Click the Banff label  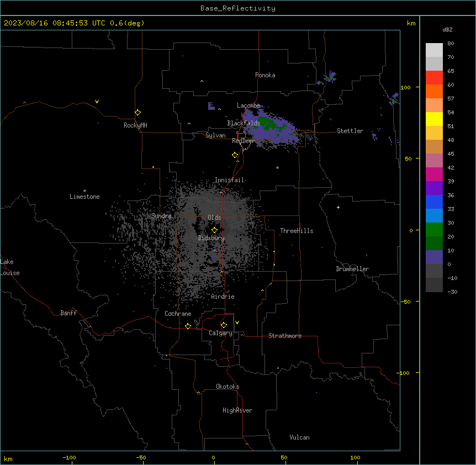[x=68, y=313]
